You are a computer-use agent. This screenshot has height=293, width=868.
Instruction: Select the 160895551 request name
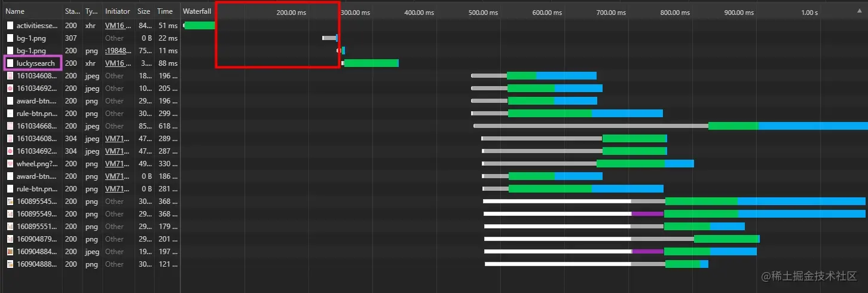[x=37, y=227]
